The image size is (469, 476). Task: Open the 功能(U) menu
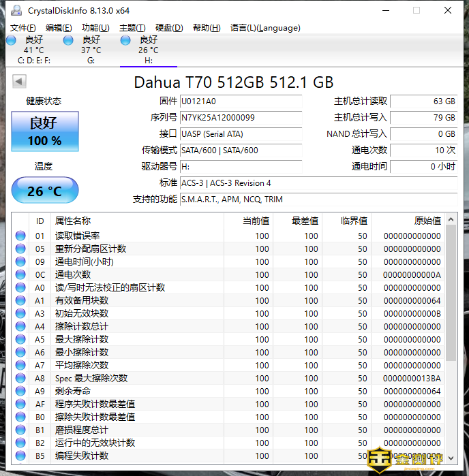tap(95, 28)
